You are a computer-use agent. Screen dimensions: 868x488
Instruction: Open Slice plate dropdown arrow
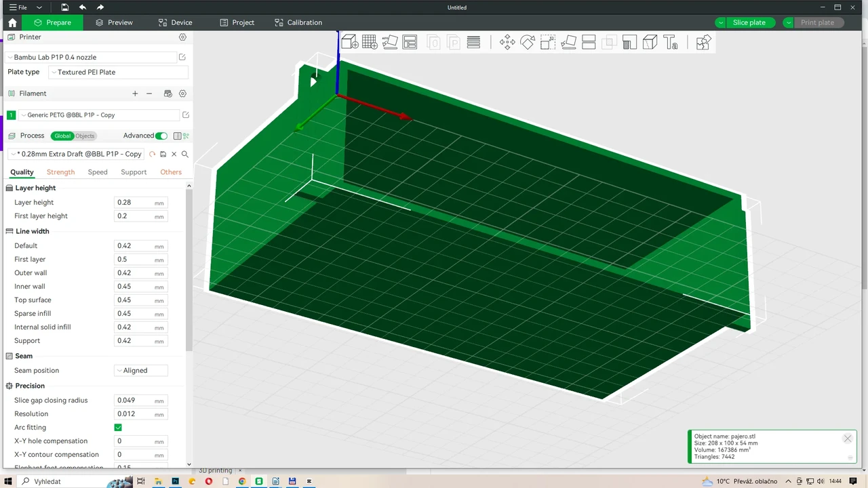(x=720, y=22)
